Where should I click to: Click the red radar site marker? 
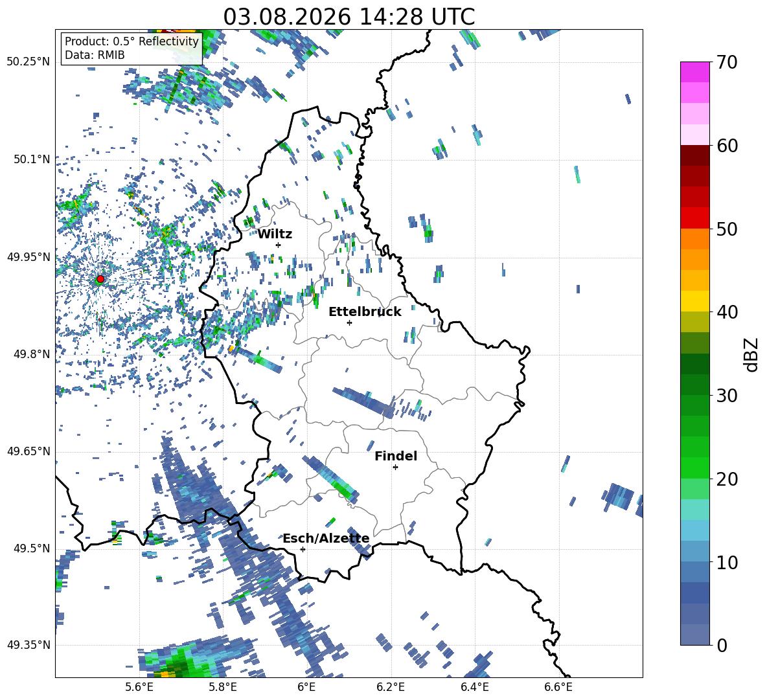[100, 279]
